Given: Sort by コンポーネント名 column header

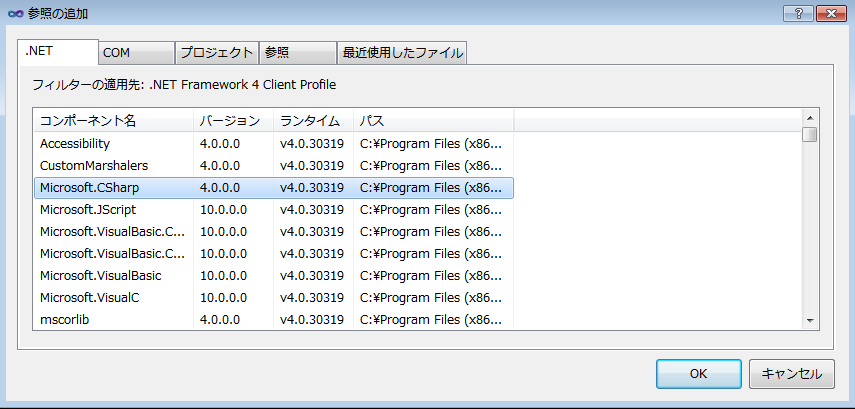Looking at the screenshot, I should point(113,121).
